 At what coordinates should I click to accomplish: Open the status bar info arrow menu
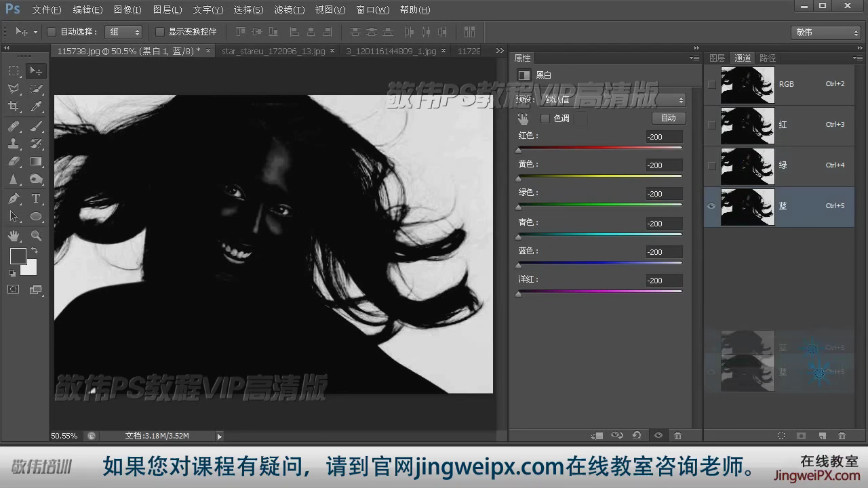[x=219, y=436]
